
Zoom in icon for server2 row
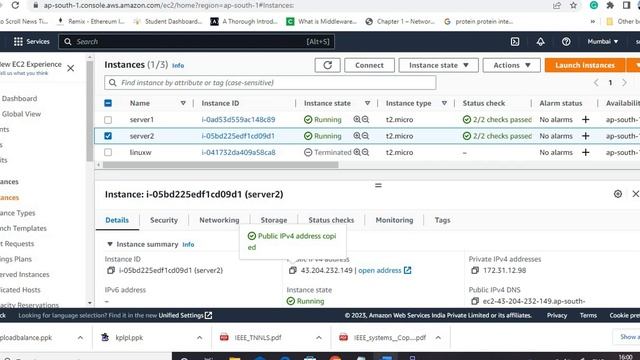point(357,136)
